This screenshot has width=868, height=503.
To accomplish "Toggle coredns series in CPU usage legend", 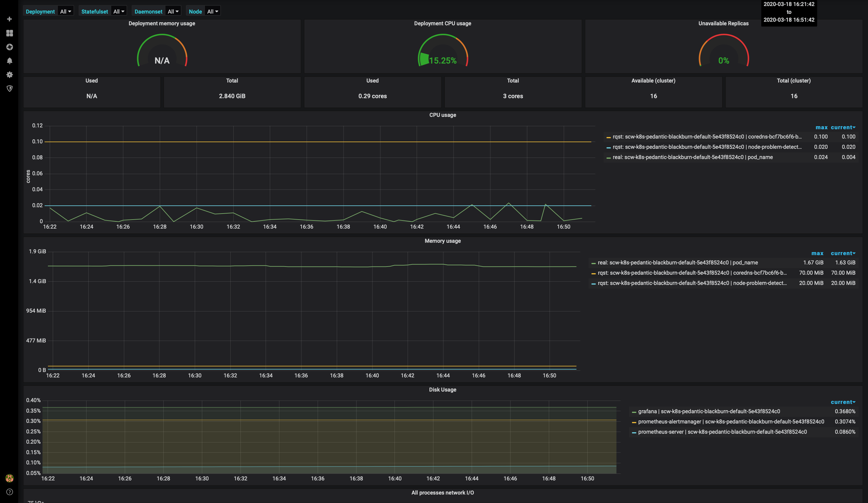I will 707,137.
